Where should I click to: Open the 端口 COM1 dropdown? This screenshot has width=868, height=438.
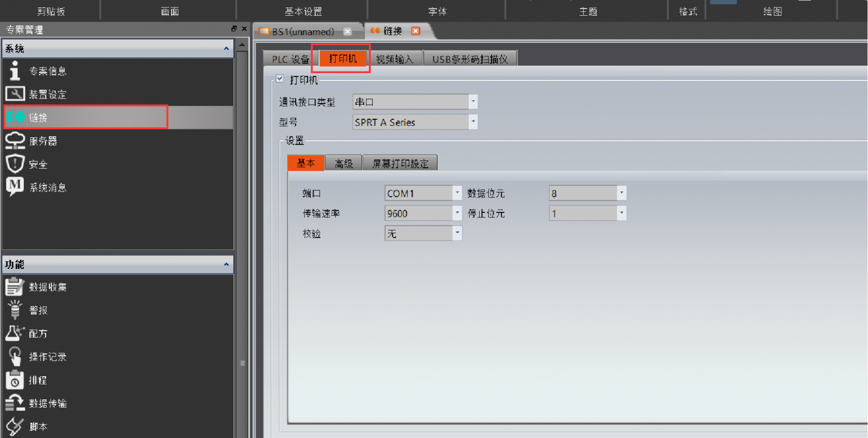457,193
